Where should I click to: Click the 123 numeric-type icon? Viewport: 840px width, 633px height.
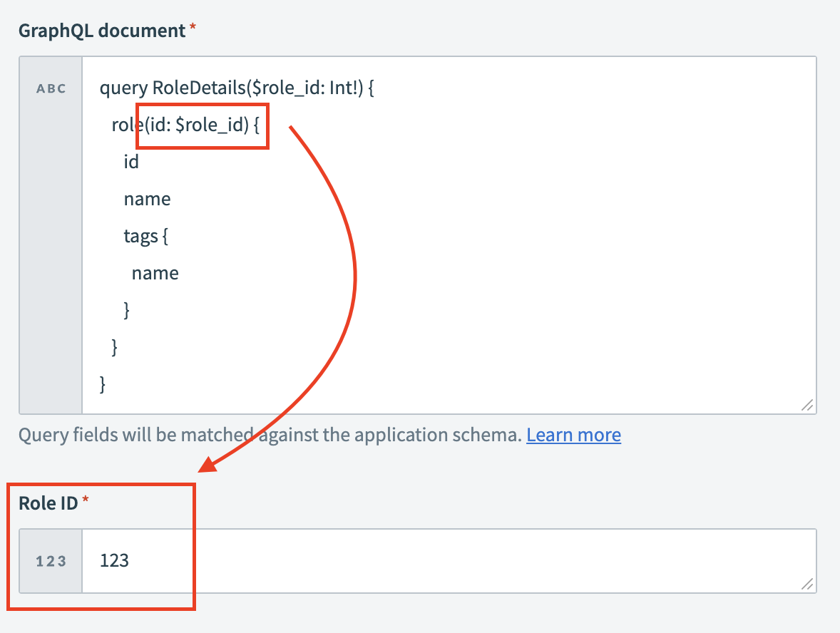click(x=49, y=561)
